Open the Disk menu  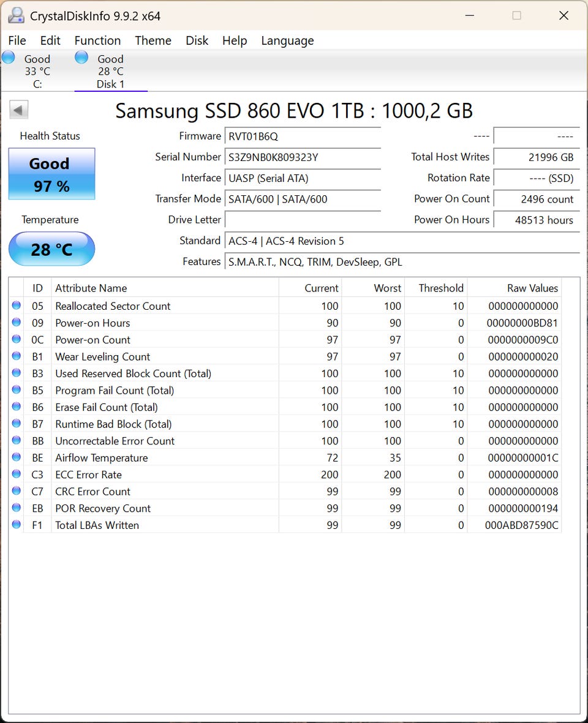click(x=197, y=40)
